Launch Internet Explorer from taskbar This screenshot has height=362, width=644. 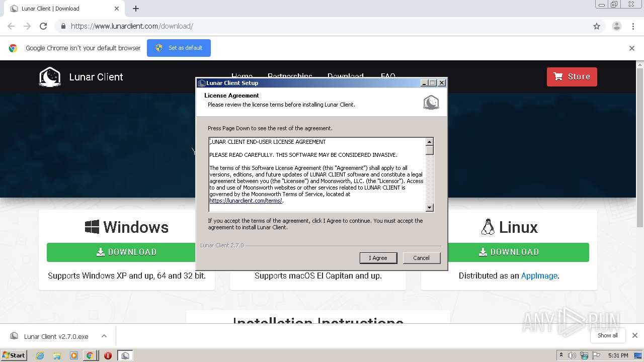pos(40,355)
